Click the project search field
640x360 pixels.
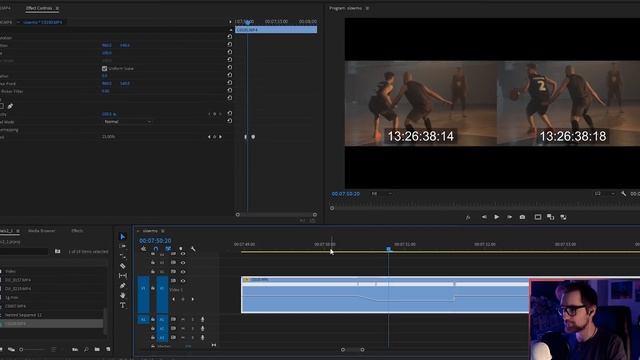[24, 251]
